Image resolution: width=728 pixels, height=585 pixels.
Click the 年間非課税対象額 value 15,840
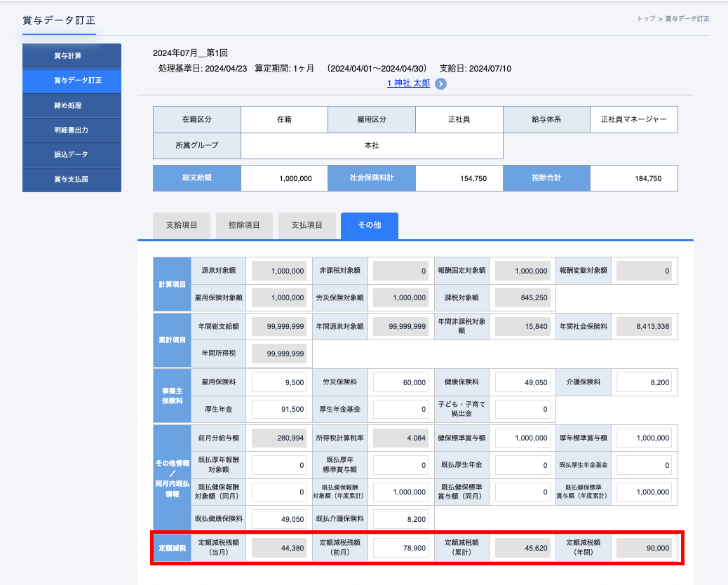click(523, 326)
